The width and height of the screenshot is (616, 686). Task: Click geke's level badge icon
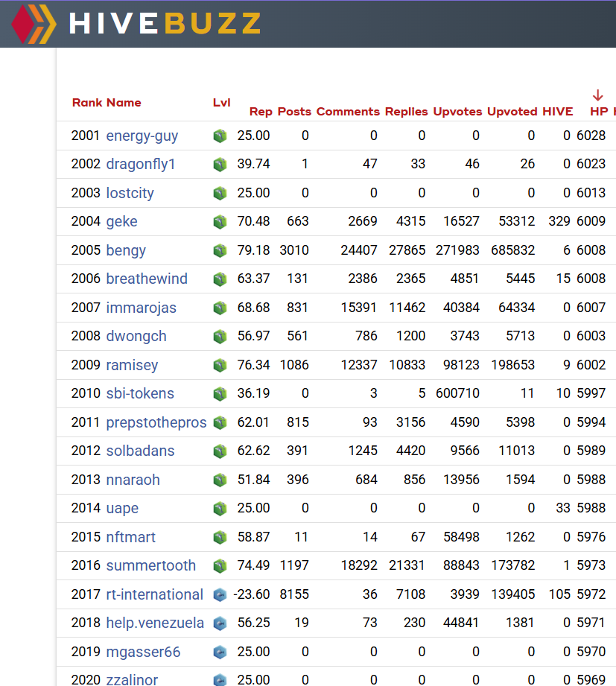220,222
